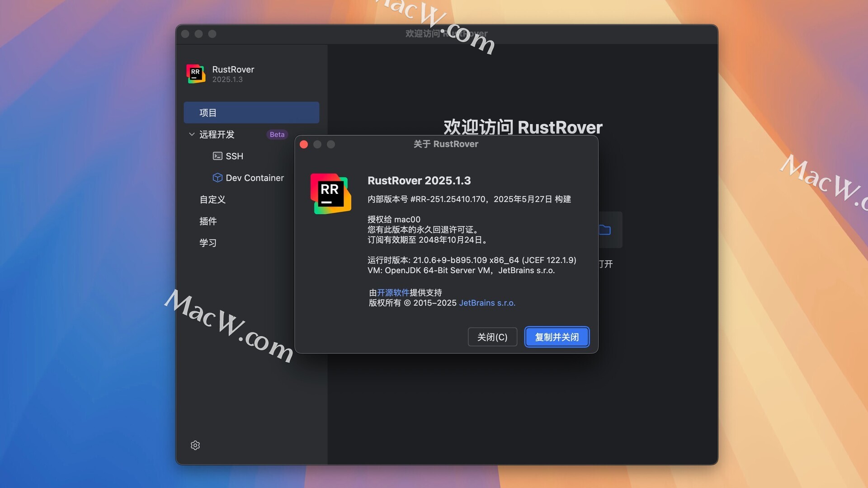Click the 运行时版本 21.0.6+9-b895.109 line
Image resolution: width=868 pixels, height=488 pixels.
[x=472, y=260]
